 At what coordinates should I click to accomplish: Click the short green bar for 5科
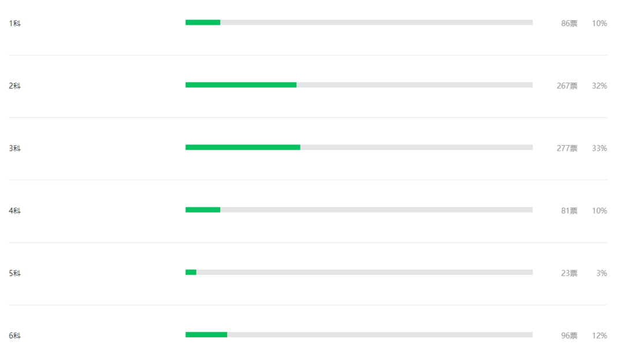[x=191, y=272]
